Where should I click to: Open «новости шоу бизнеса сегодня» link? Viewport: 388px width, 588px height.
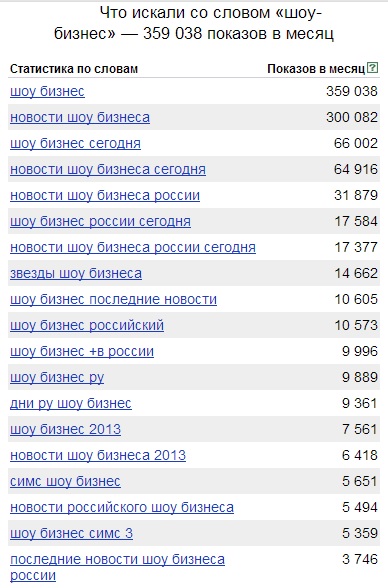(108, 170)
